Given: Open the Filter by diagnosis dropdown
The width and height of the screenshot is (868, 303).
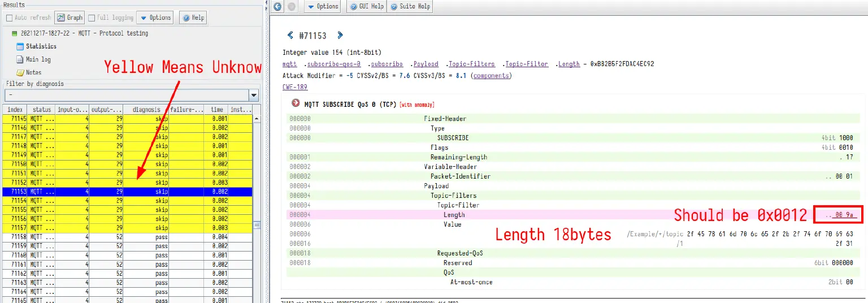Looking at the screenshot, I should tap(254, 95).
